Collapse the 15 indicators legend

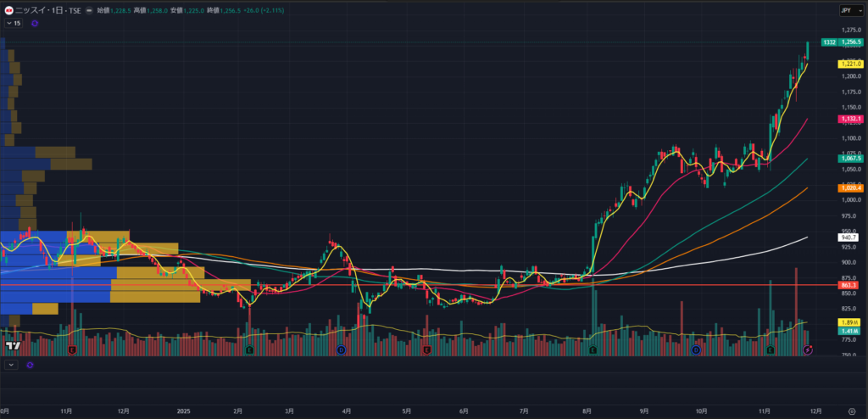(14, 24)
